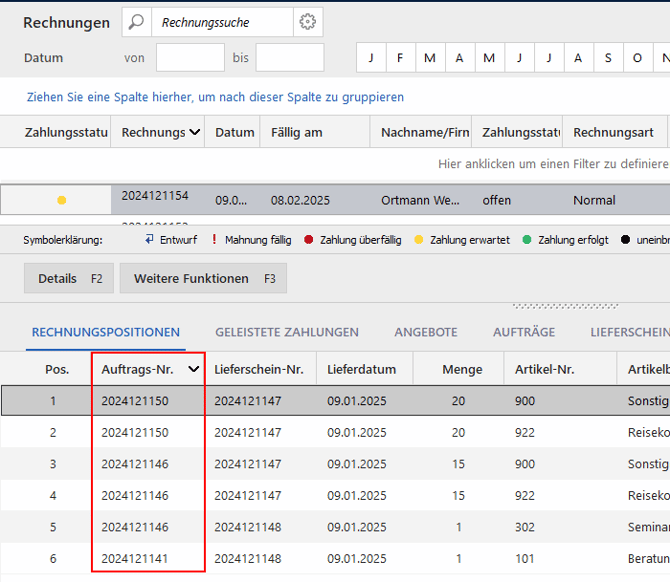Filter by first month J (Januar)
670x582 pixels.
coord(371,58)
